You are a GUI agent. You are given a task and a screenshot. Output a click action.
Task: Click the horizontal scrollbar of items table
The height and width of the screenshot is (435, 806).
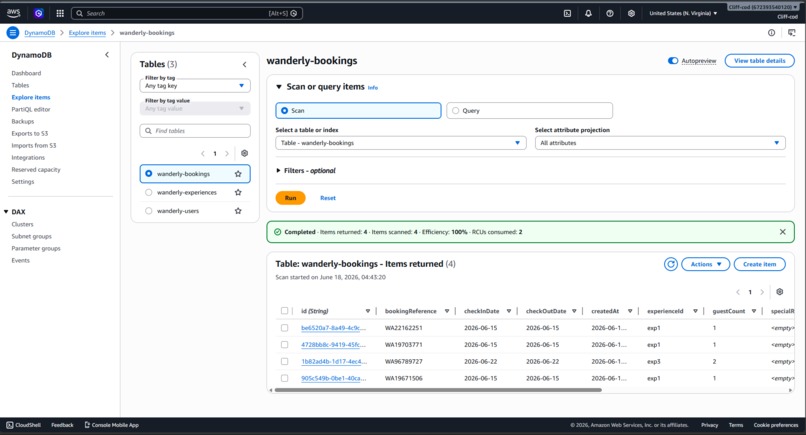point(438,390)
